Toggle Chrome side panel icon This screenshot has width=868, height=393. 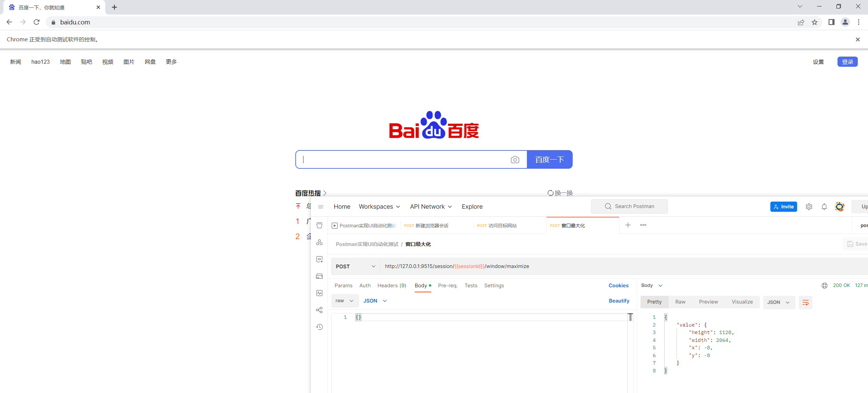tap(831, 22)
